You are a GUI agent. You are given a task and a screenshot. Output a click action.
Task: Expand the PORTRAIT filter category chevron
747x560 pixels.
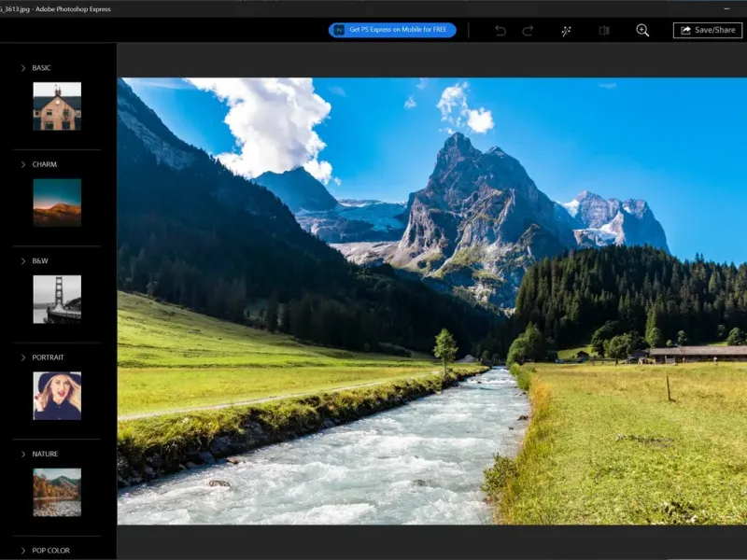pyautogui.click(x=22, y=357)
